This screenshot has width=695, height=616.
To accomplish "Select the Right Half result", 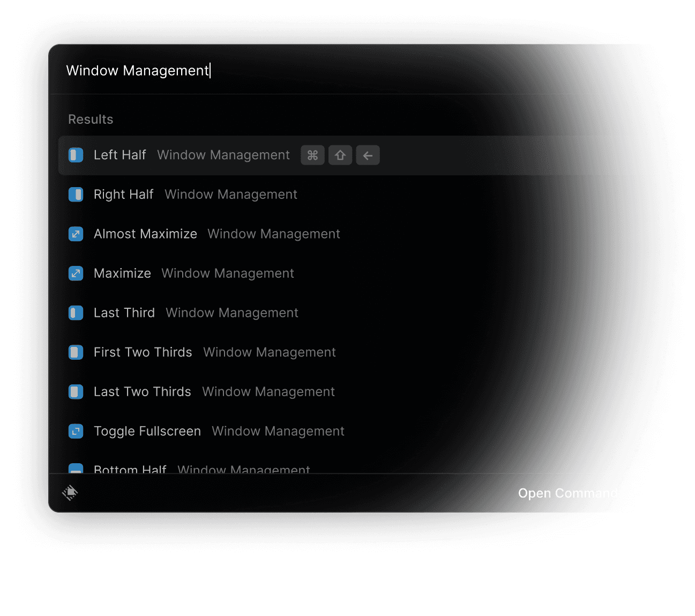I will pos(348,195).
